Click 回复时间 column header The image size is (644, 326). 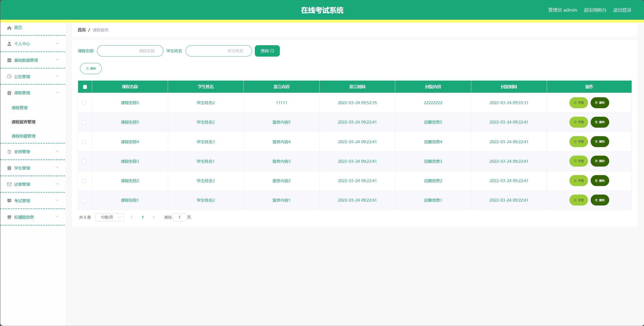tap(509, 87)
